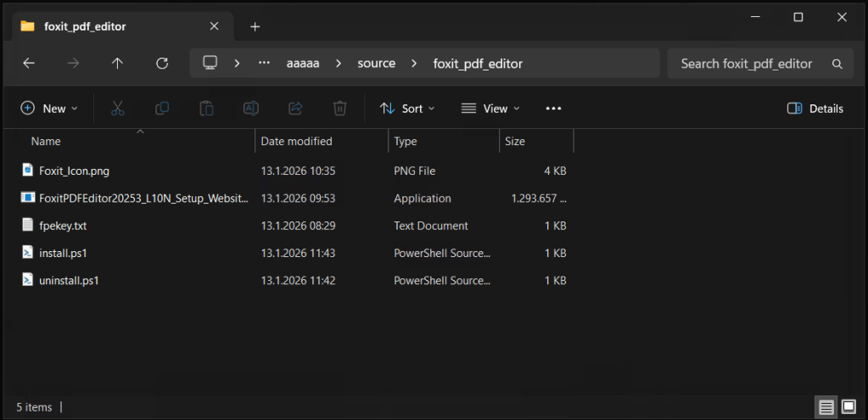Add a new tab
This screenshot has width=868, height=420.
pos(255,26)
